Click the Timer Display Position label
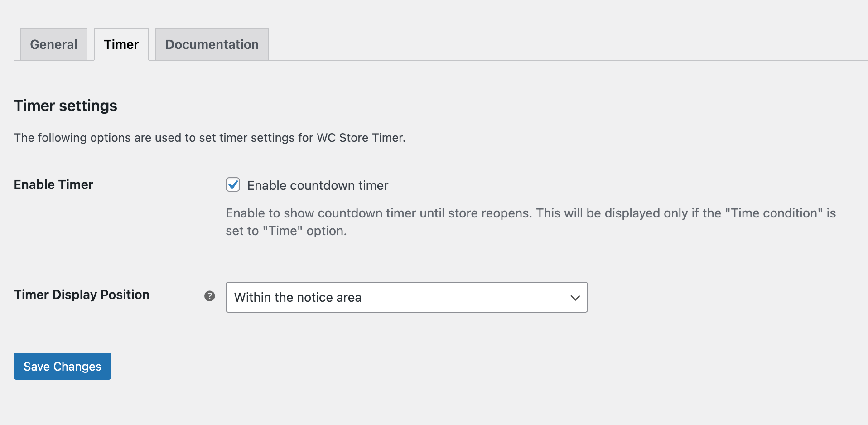Image resolution: width=868 pixels, height=425 pixels. (x=82, y=295)
